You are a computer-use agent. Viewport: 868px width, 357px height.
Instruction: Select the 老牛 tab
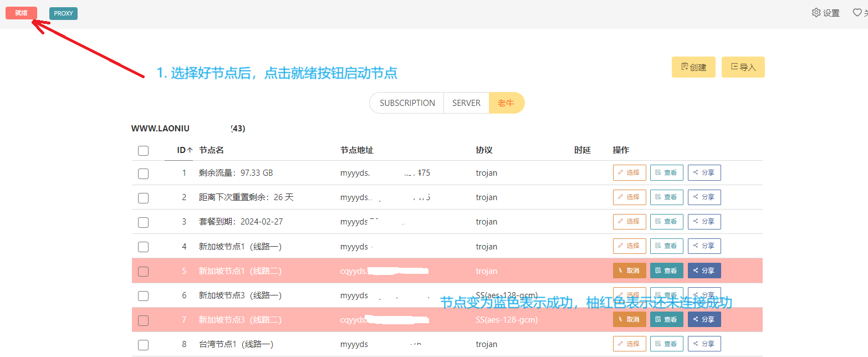[x=506, y=103]
